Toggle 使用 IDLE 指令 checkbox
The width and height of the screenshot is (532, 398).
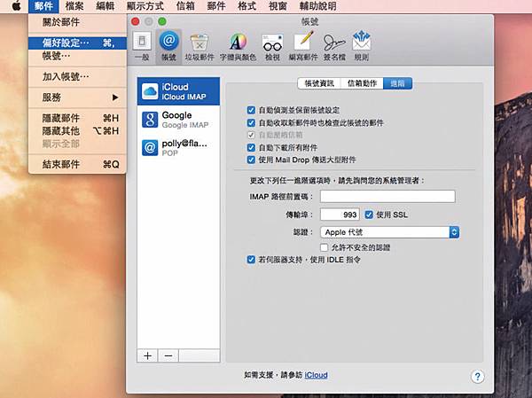[251, 260]
